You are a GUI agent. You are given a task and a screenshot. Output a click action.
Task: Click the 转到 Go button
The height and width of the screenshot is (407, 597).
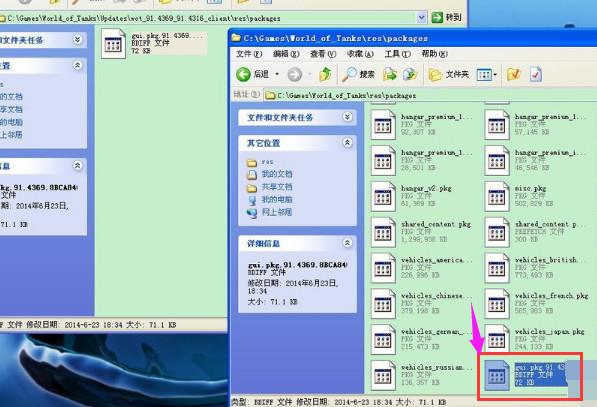(446, 17)
